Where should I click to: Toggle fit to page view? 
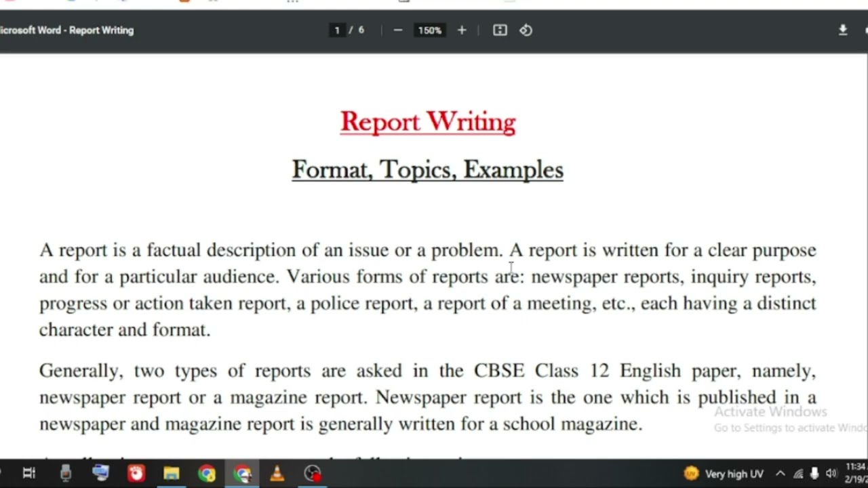click(x=500, y=30)
